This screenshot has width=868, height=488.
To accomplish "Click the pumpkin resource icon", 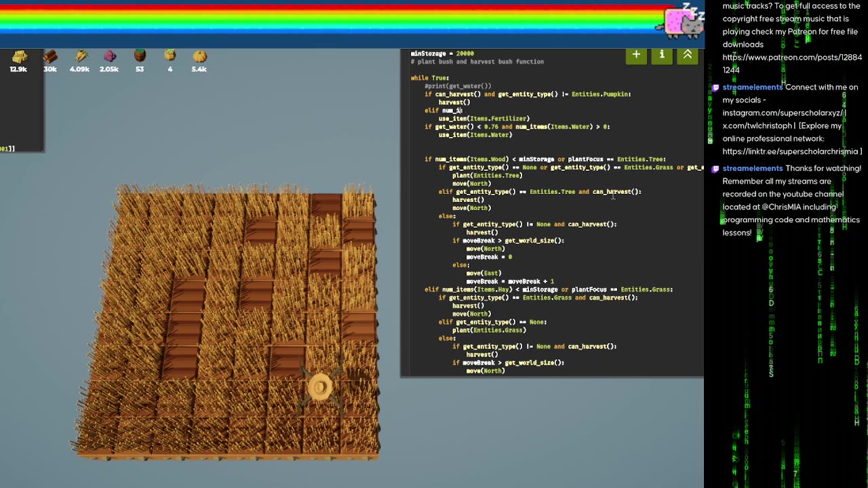I will 199,57.
